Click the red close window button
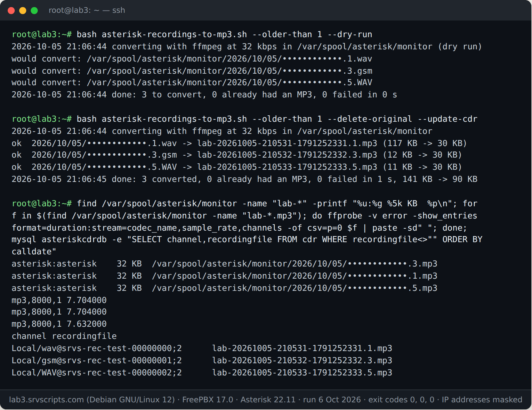The width and height of the screenshot is (532, 410). pos(11,11)
